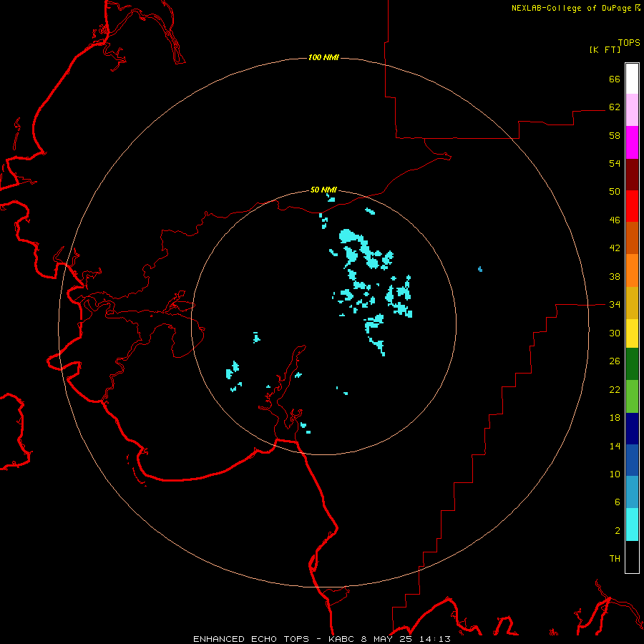Click the black threshold swatch at legend bottom
This screenshot has height=644, width=644.
tap(632, 557)
